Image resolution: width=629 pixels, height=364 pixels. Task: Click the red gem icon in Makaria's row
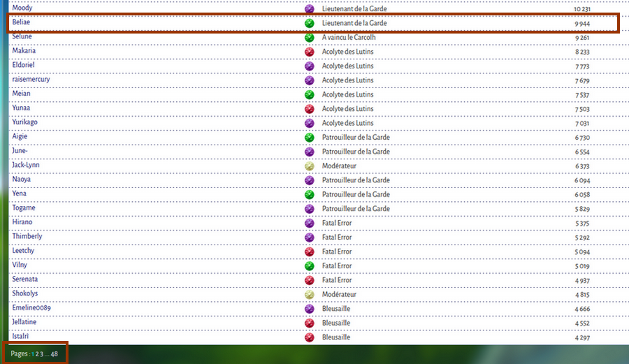tap(310, 52)
